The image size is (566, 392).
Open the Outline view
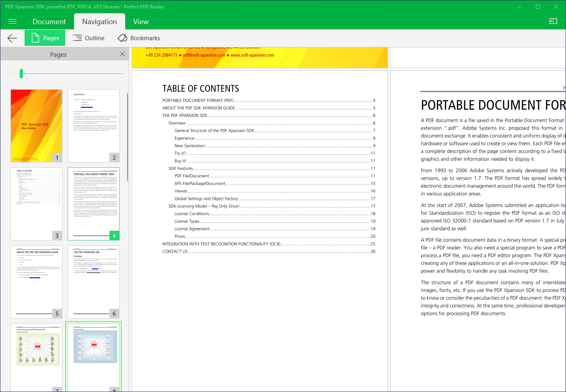point(88,38)
